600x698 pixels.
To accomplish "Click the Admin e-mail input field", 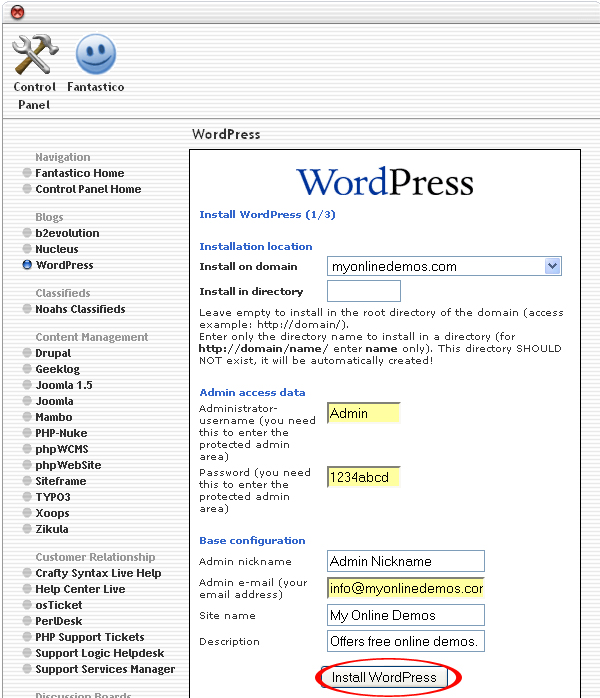I will tap(405, 588).
